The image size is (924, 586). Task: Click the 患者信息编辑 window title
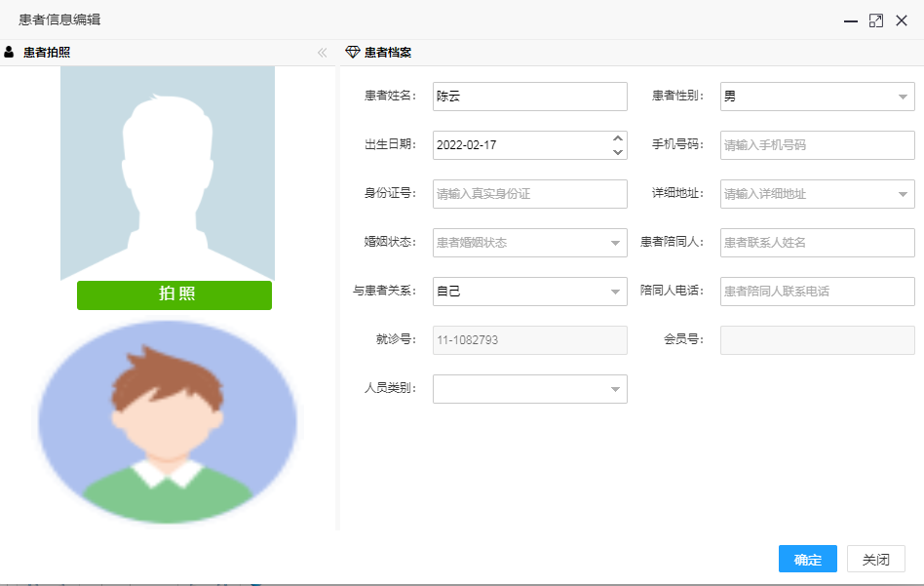(59, 20)
